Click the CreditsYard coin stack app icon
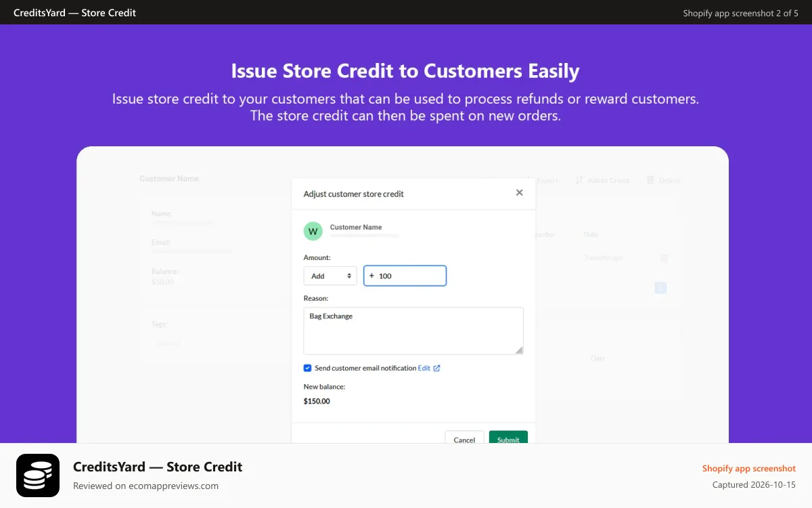The height and width of the screenshot is (508, 812). pos(38,475)
